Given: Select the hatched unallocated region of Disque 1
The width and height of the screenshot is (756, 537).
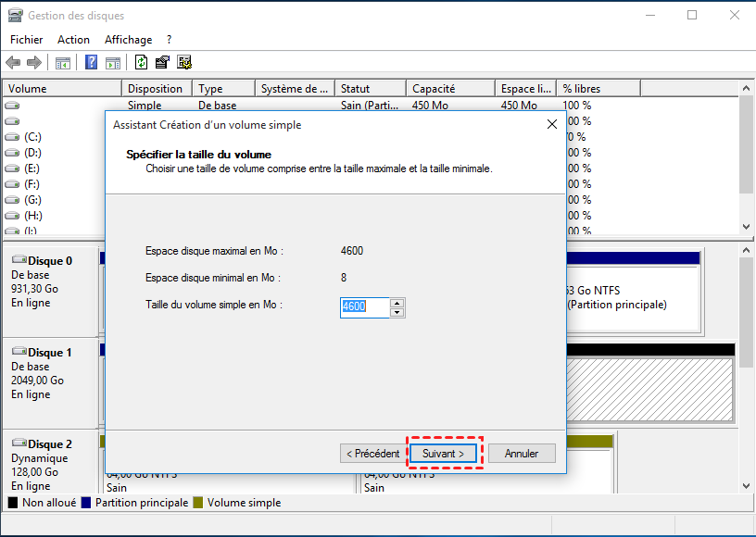Looking at the screenshot, I should [650, 390].
